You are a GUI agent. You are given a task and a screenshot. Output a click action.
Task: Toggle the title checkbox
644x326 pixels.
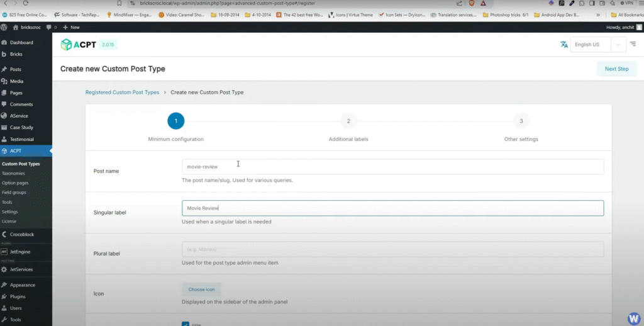[186, 324]
